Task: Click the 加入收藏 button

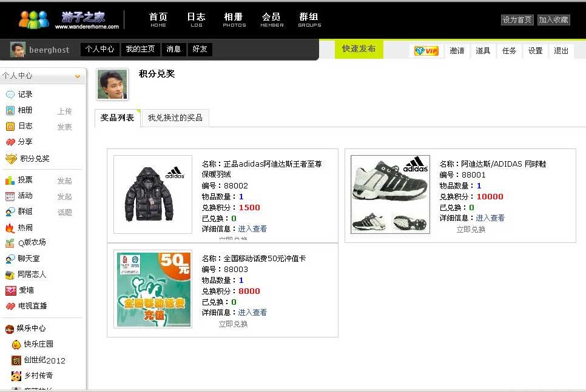Action: (x=553, y=20)
